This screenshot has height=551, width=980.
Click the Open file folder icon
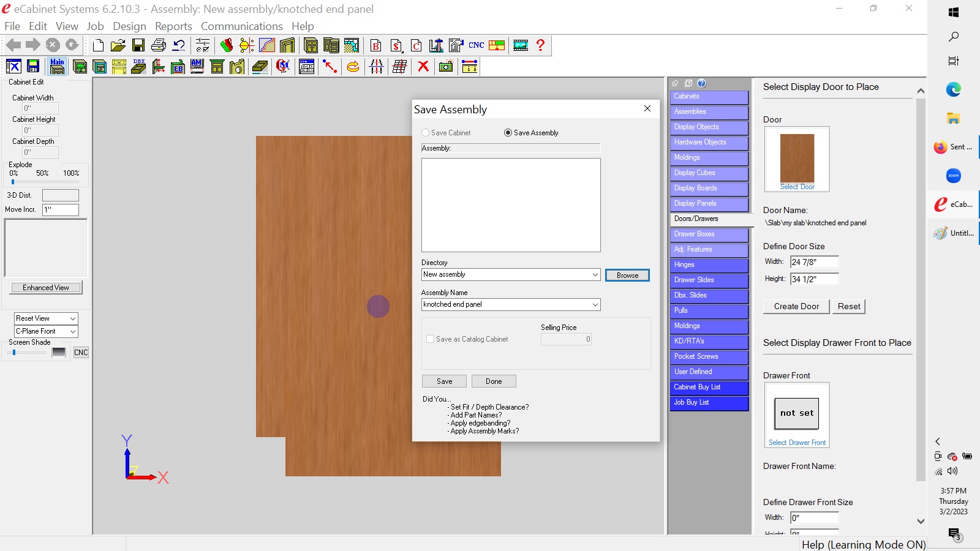[118, 45]
